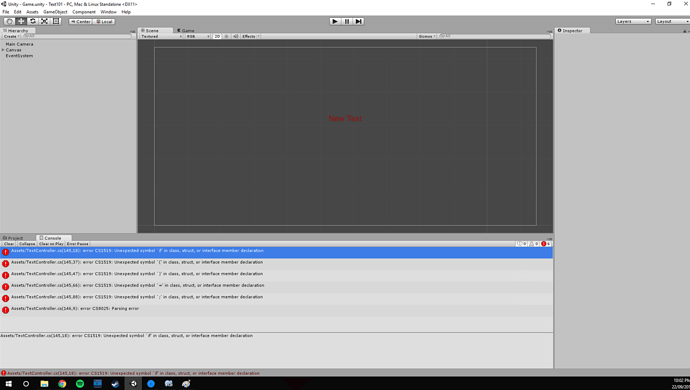Click the Hierarchy search field
690x390 pixels.
coord(77,37)
